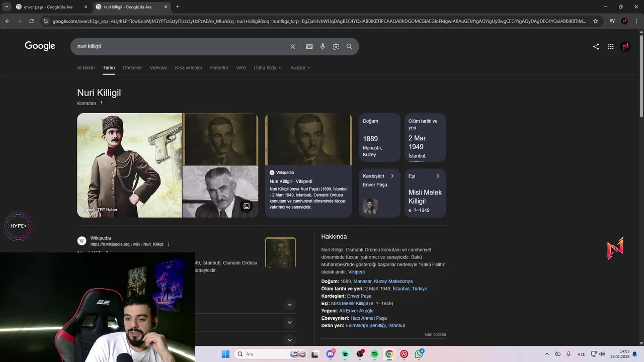The width and height of the screenshot is (644, 362).
Task: Reload the page
Action: pyautogui.click(x=31, y=21)
